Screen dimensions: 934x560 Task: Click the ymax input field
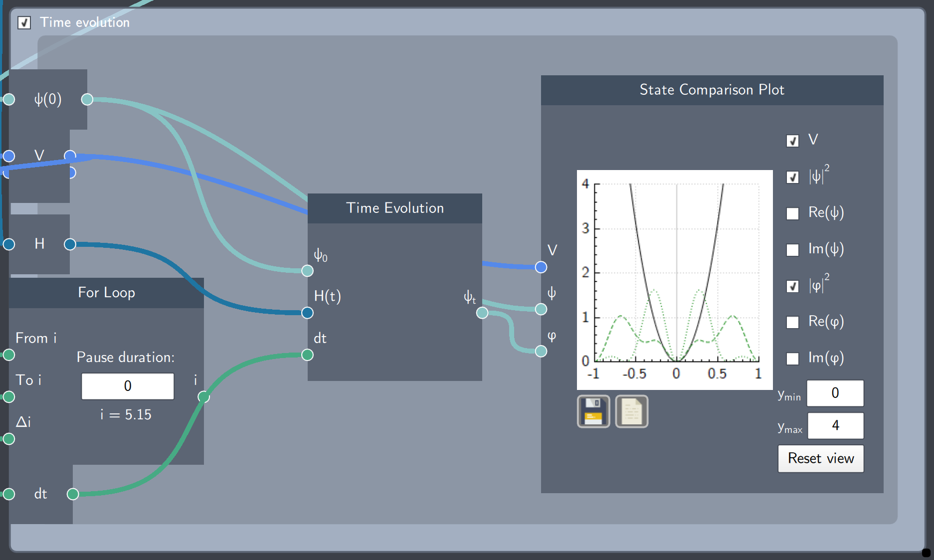click(835, 425)
